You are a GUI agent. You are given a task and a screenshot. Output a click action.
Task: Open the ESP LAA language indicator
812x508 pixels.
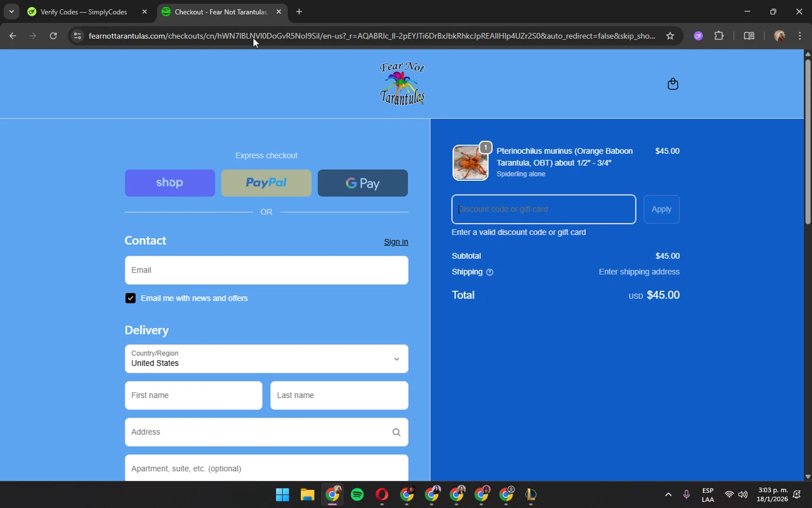pos(708,494)
